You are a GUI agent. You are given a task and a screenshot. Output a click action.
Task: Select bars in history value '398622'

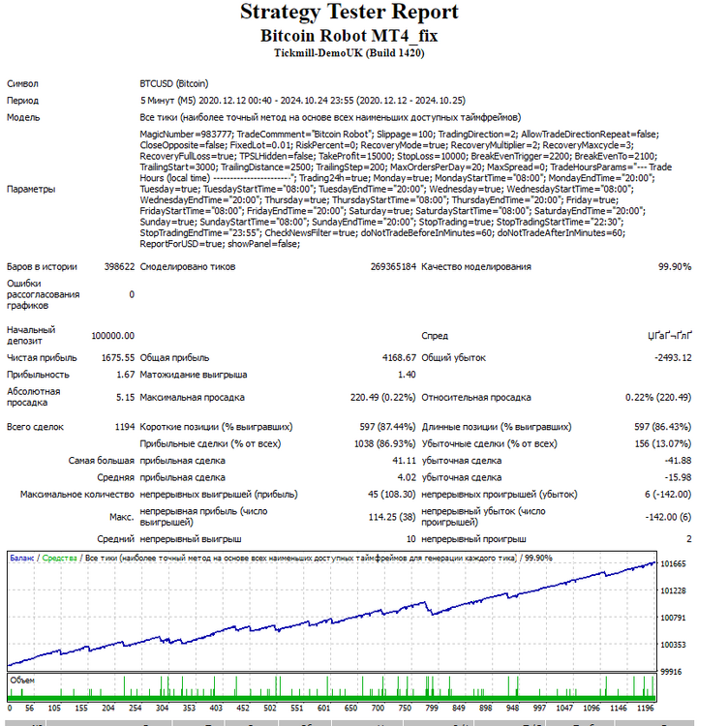coord(119,266)
